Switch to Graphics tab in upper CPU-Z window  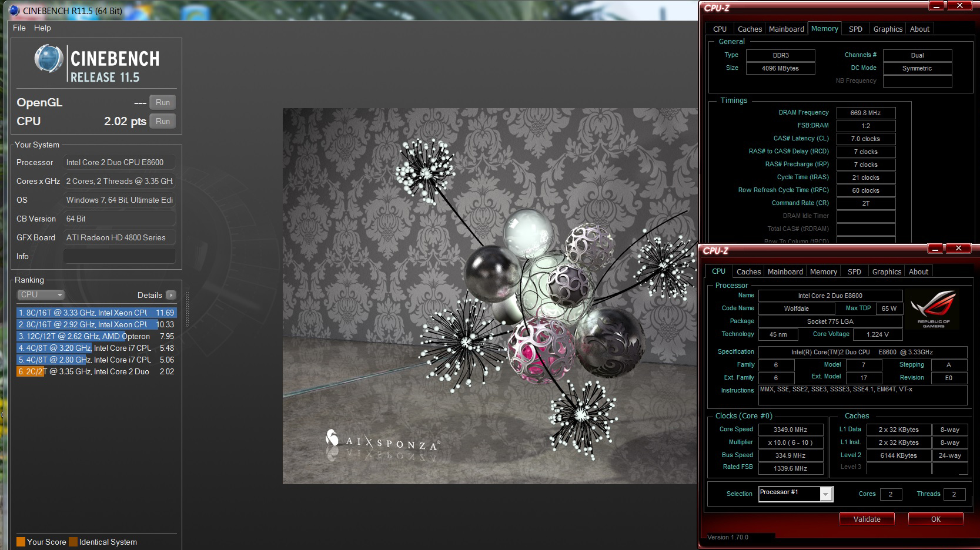pos(888,29)
